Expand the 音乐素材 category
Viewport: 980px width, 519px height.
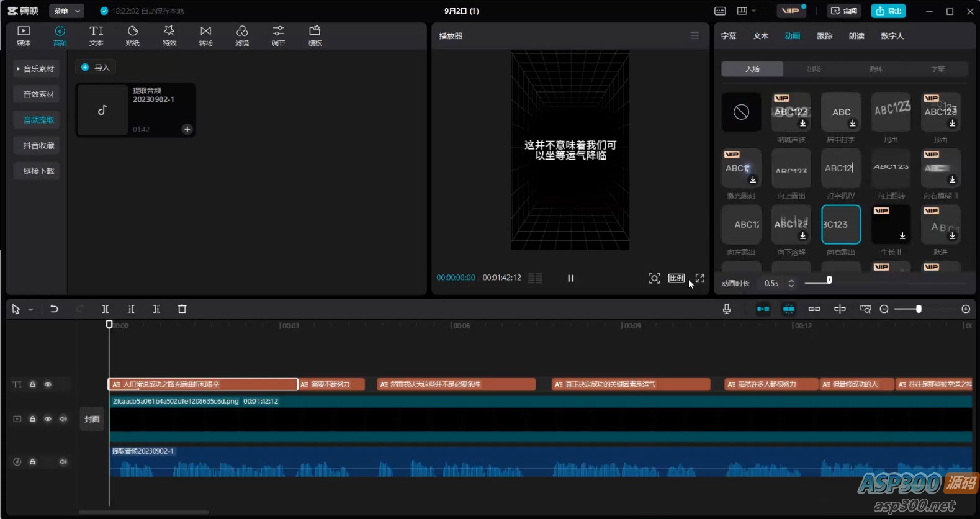coord(36,69)
